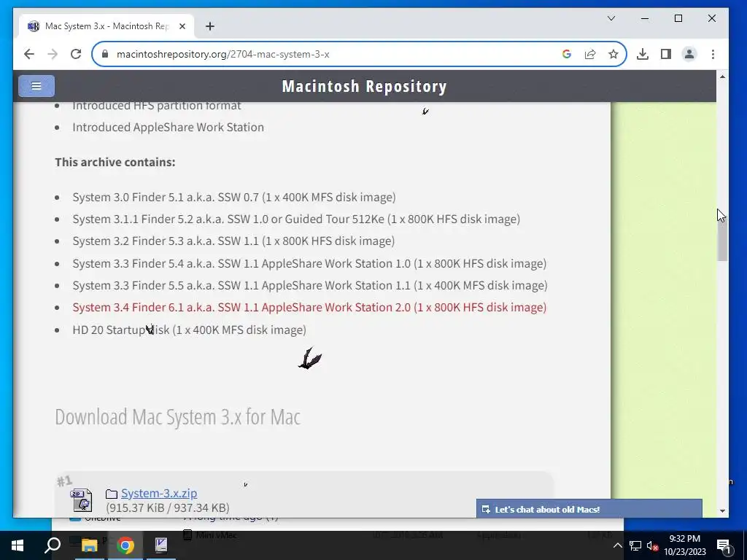
Task: Select the System 3.0 Finder 5.1 list item
Action: tap(234, 197)
